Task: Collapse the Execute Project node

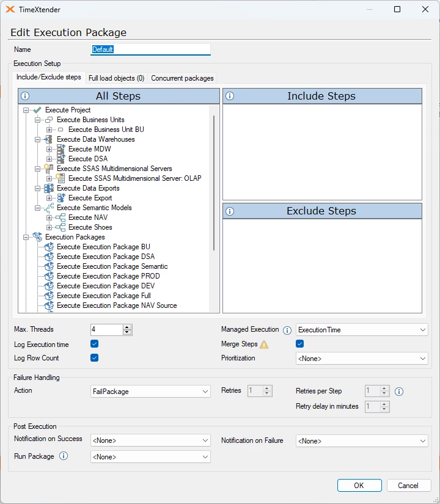Action: coord(26,110)
